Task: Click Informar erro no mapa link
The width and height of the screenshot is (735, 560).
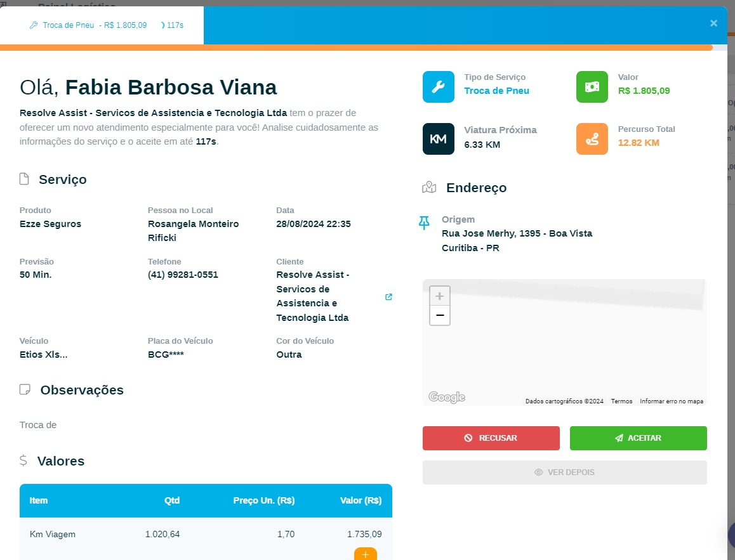Action: point(672,401)
